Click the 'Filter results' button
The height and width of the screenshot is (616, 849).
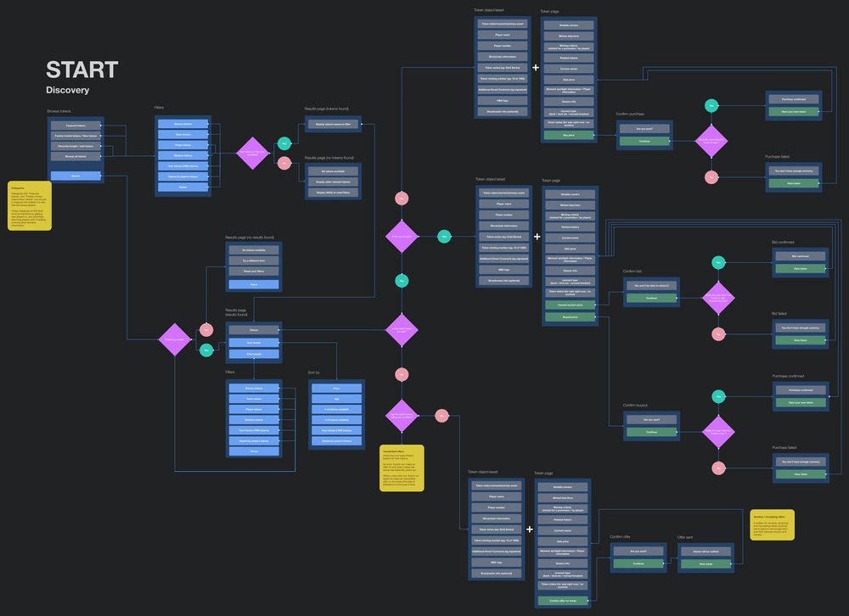pyautogui.click(x=254, y=354)
